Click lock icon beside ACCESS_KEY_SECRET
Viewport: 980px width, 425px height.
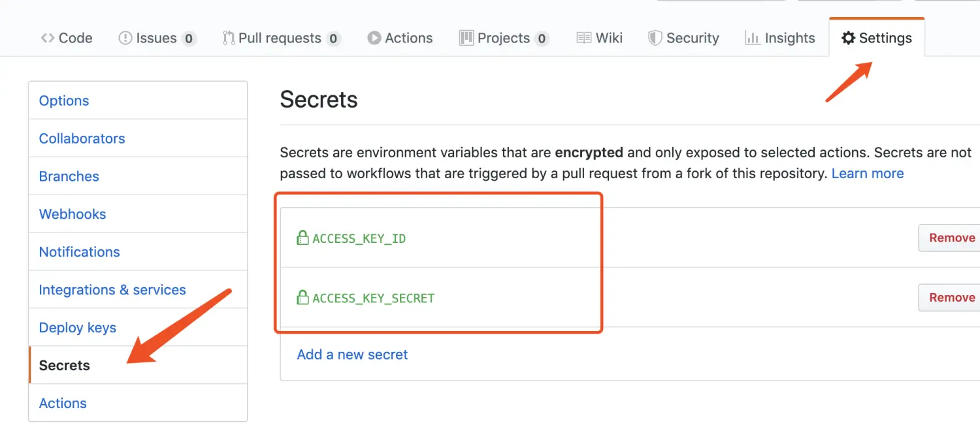(302, 298)
